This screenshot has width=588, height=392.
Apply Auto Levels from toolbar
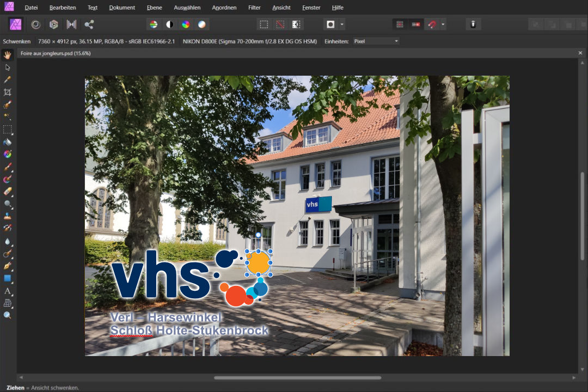tap(154, 24)
